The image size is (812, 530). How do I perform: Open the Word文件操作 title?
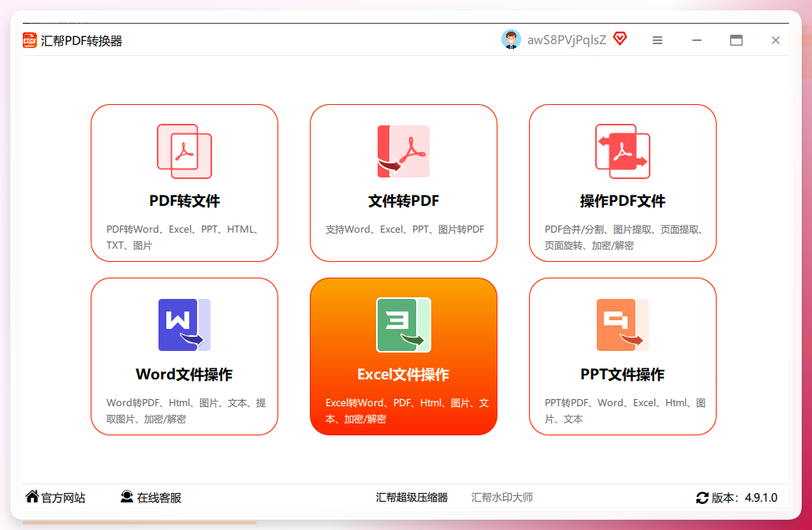tap(184, 375)
